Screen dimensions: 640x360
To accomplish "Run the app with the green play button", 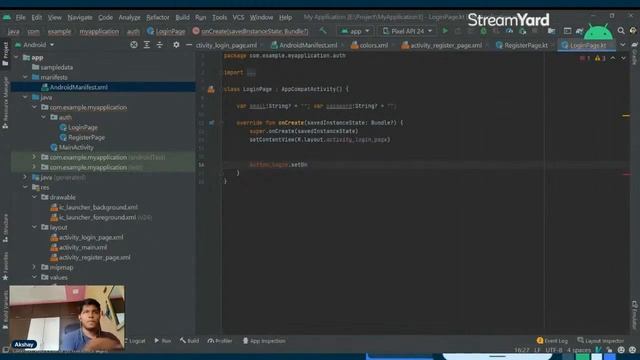I will tap(445, 31).
